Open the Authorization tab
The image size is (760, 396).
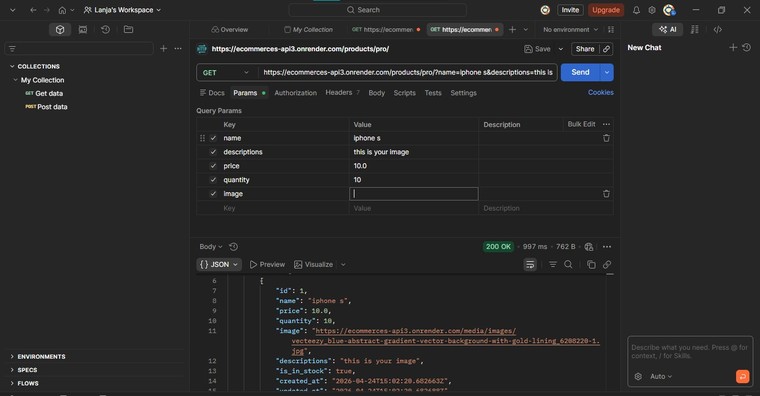(x=295, y=93)
